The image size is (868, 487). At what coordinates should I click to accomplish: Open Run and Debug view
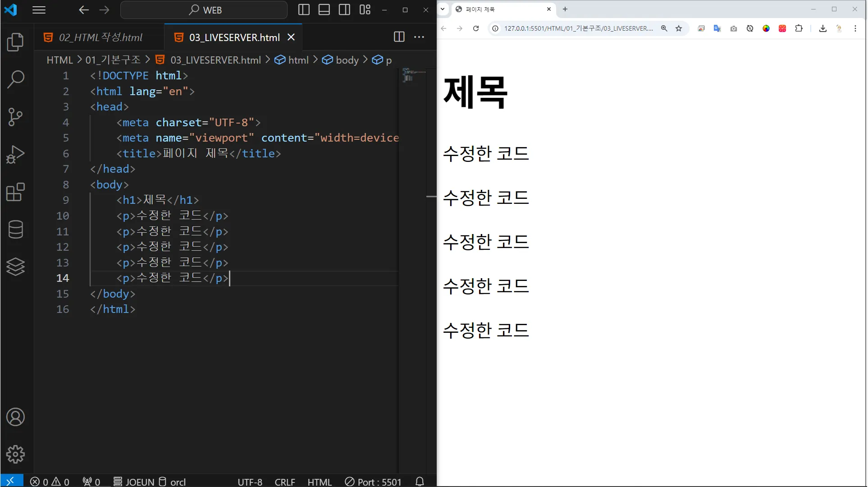(x=15, y=154)
